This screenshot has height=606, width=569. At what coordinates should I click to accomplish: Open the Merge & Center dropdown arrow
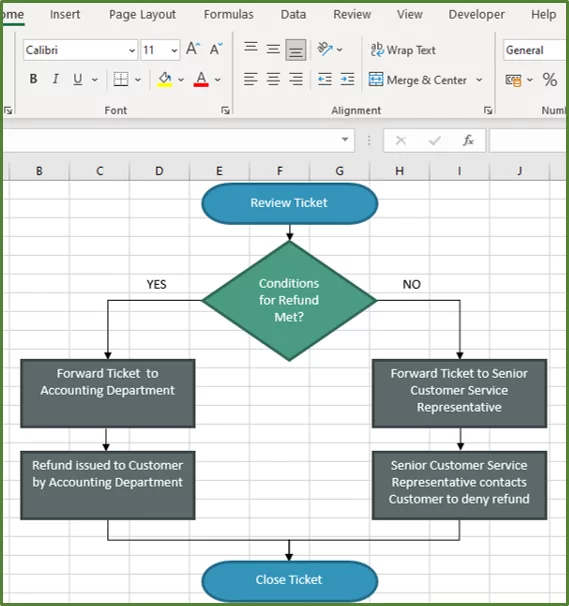[479, 80]
